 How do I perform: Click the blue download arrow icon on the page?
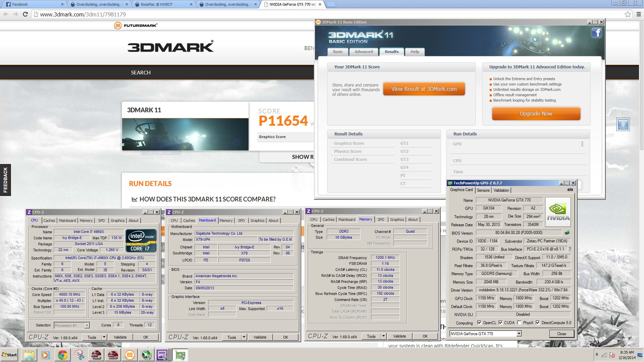click(623, 124)
